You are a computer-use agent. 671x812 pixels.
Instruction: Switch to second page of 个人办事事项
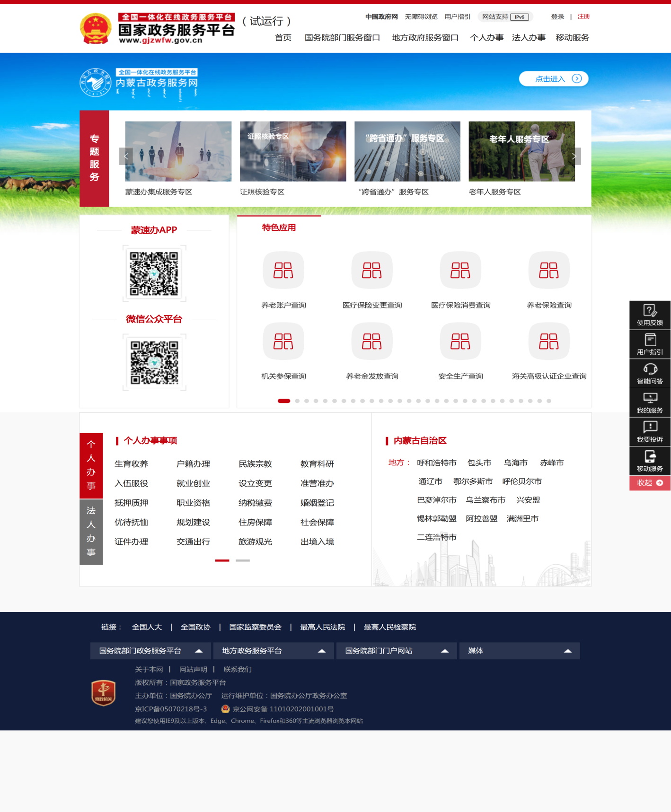[243, 560]
